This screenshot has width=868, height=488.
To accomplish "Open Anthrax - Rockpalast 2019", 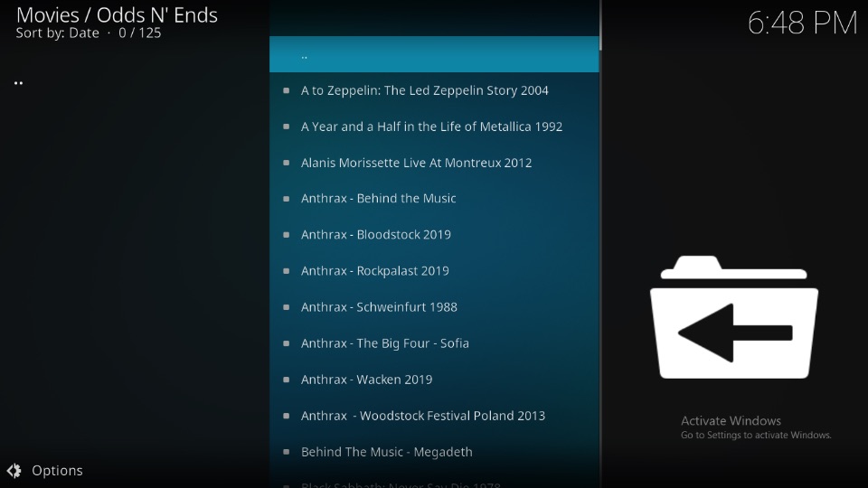I will click(434, 271).
